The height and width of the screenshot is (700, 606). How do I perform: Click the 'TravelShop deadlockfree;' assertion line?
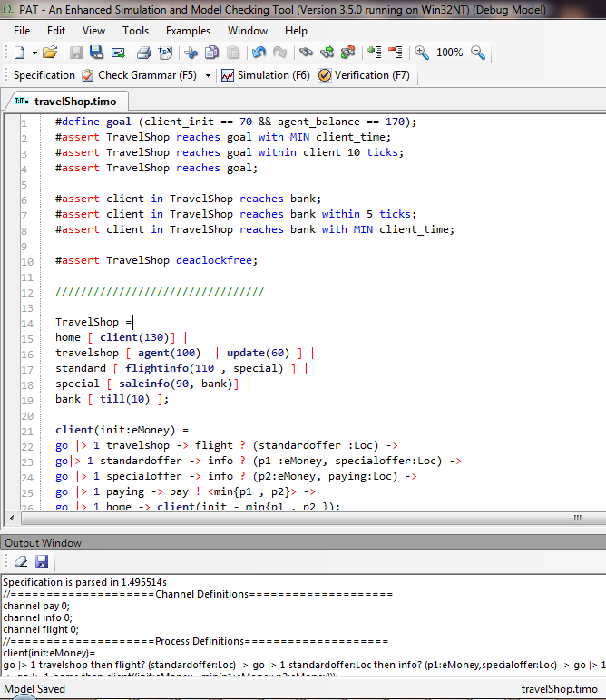tap(156, 260)
